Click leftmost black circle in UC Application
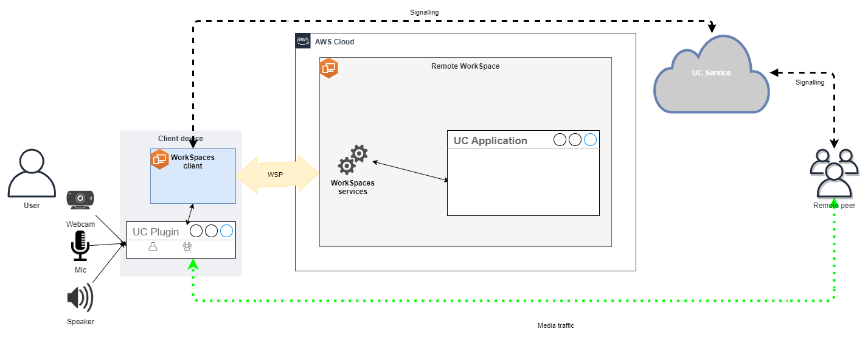 tap(560, 141)
